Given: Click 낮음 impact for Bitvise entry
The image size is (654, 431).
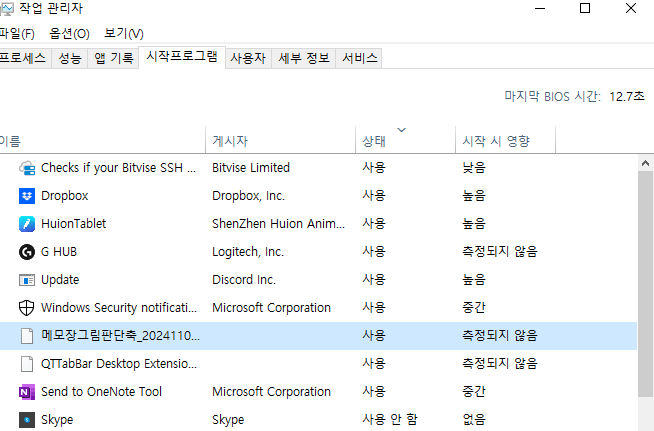Looking at the screenshot, I should coord(474,168).
